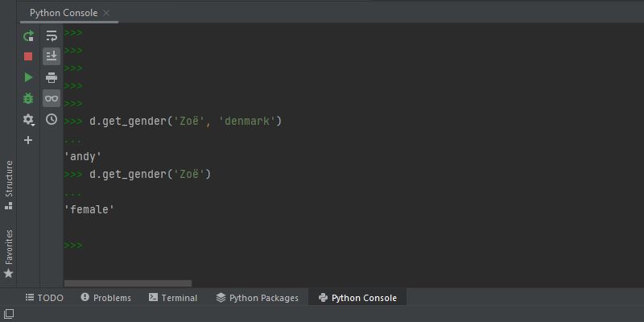Attach the debugger using the bug icon
The height and width of the screenshot is (322, 644).
click(x=28, y=98)
